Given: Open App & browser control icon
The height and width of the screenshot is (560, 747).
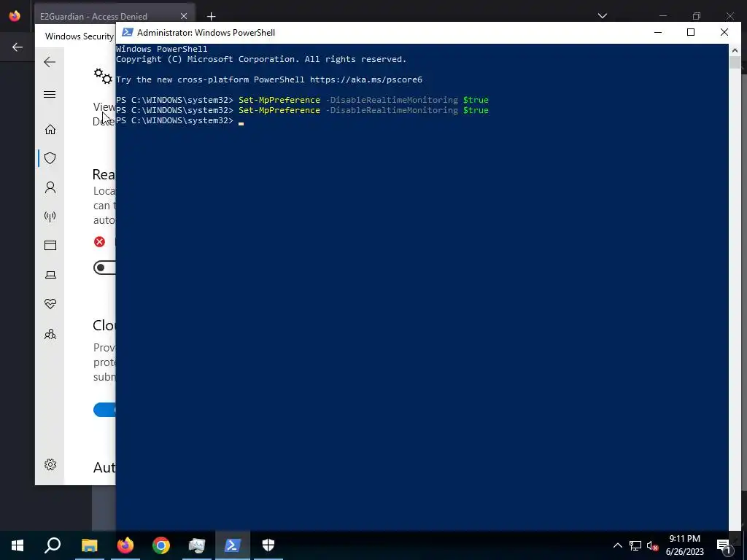Looking at the screenshot, I should pos(50,245).
